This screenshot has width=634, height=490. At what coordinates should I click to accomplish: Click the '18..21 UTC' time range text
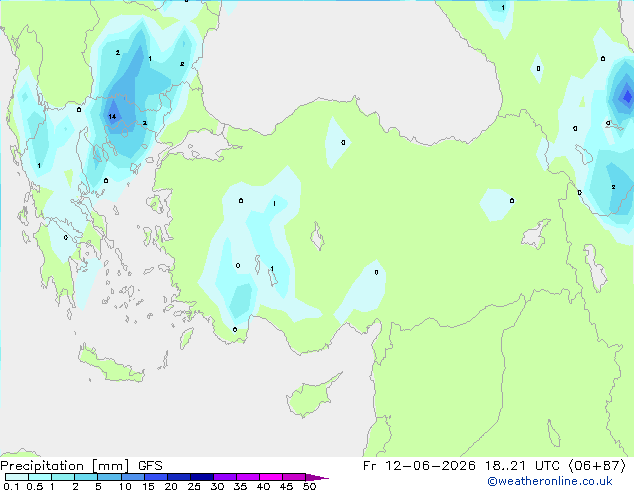click(522, 466)
